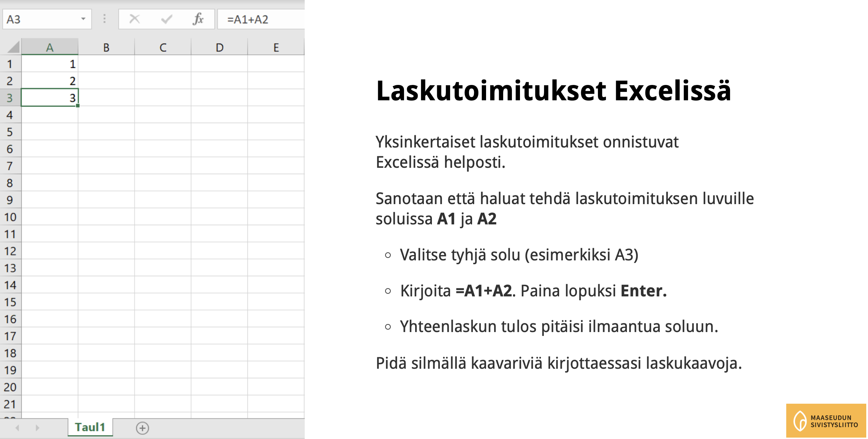Click the Cancel (X) formula bar icon
Image resolution: width=868 pixels, height=439 pixels.
(x=135, y=19)
